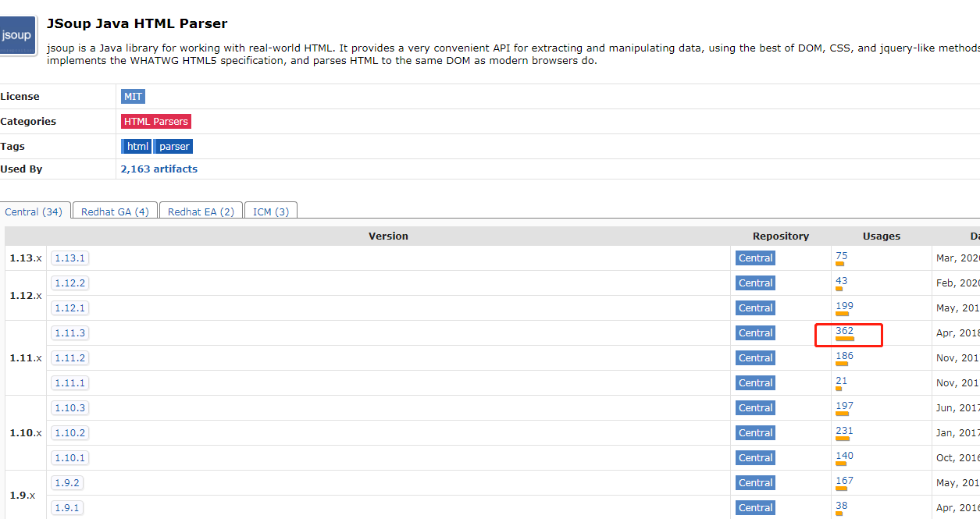980x519 pixels.
Task: Click the JSoup Java HTML Parser heading
Action: (x=137, y=24)
